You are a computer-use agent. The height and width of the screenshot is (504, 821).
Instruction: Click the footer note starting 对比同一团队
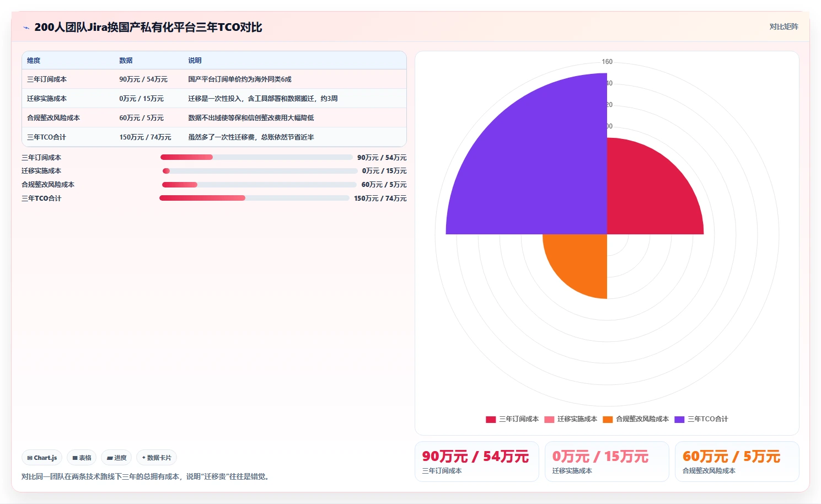pyautogui.click(x=147, y=476)
